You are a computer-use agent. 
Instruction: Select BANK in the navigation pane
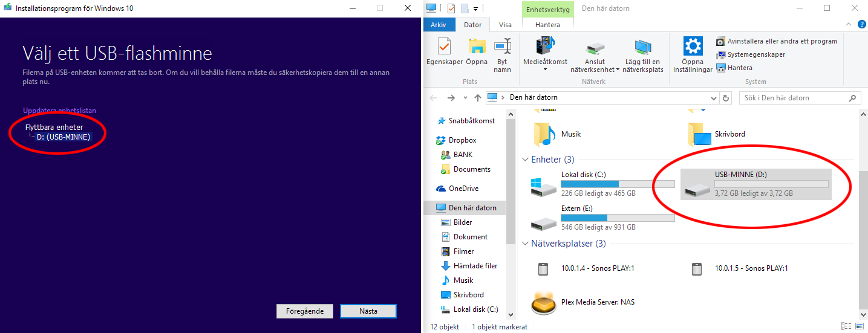coord(457,155)
